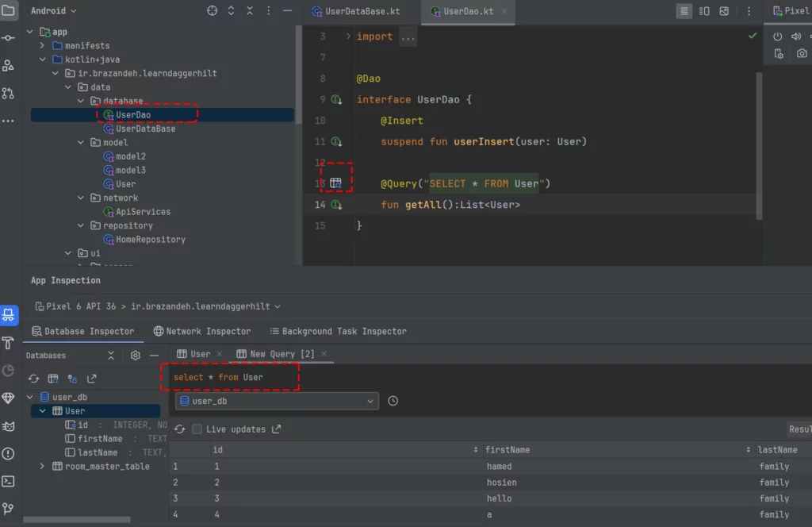
Task: Click the run-query gutter icon beside @Query
Action: point(335,183)
